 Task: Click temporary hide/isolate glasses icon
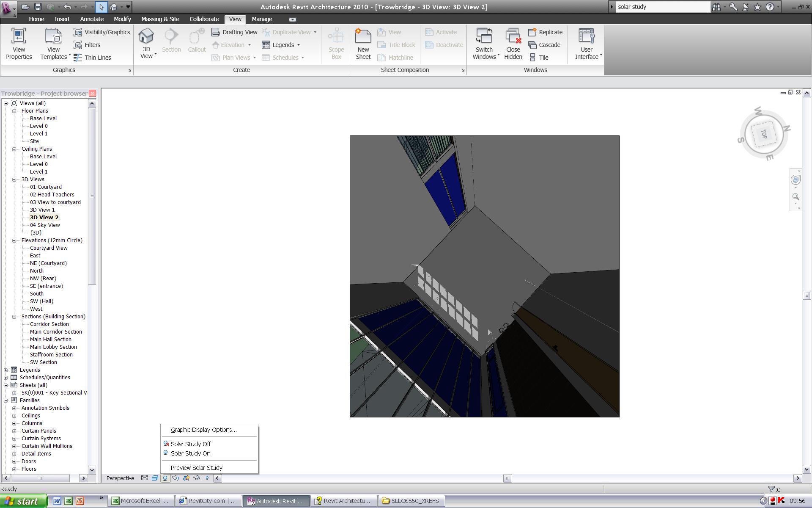pos(197,478)
